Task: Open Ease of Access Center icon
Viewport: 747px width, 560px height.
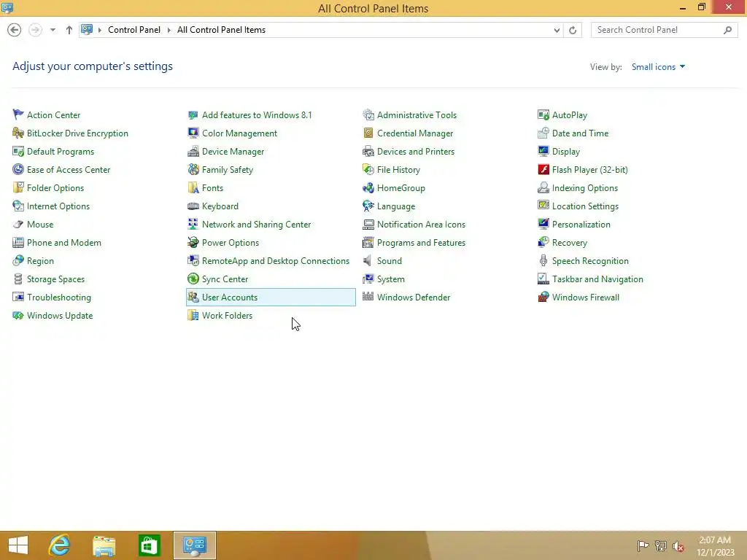Action: [x=18, y=169]
